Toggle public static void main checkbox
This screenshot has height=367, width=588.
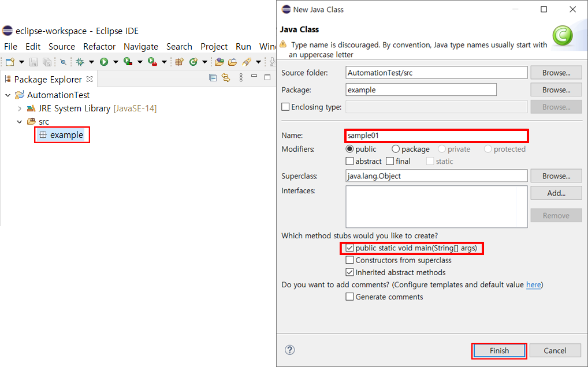pos(349,248)
